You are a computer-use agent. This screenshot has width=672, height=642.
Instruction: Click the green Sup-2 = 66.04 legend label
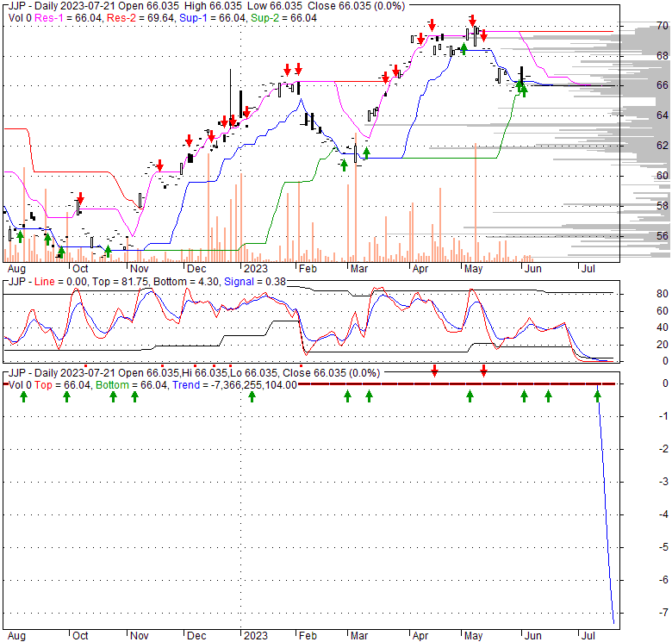(x=283, y=18)
